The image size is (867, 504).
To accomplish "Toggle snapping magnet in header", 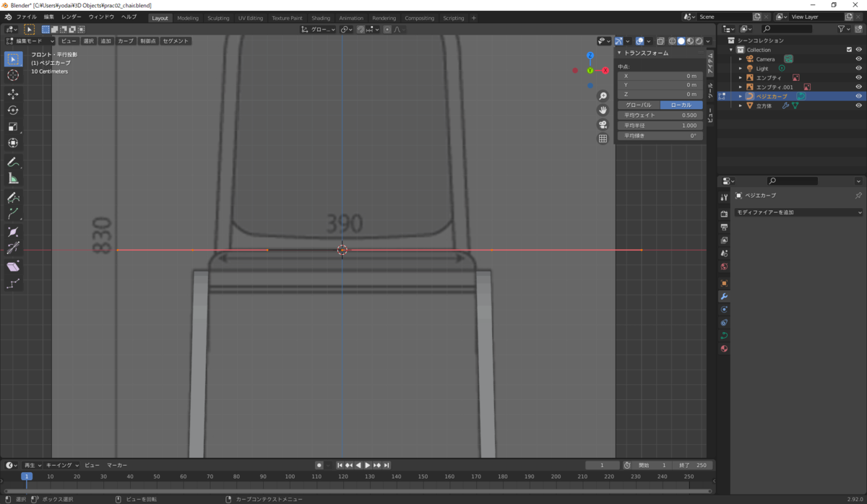I will [x=360, y=30].
